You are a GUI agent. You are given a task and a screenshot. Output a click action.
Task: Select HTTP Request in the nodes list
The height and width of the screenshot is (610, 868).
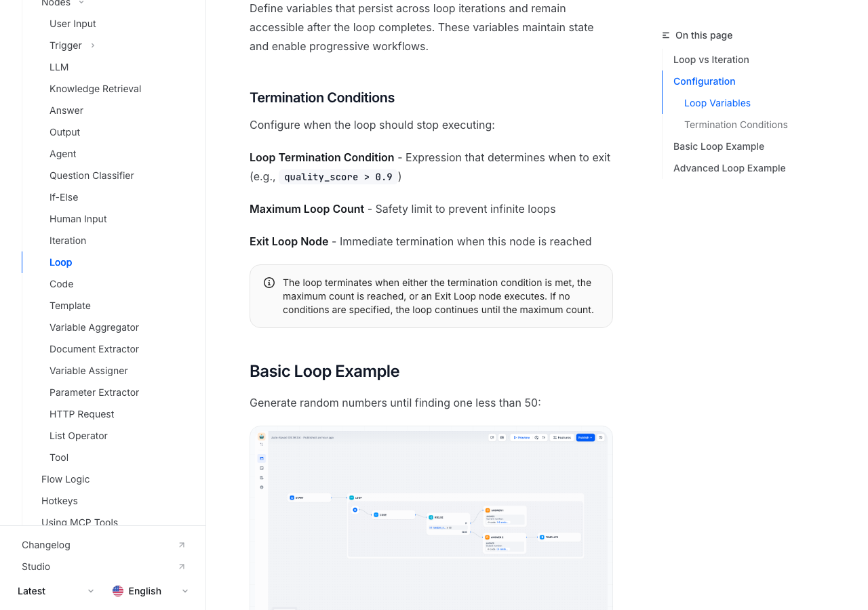click(x=81, y=414)
